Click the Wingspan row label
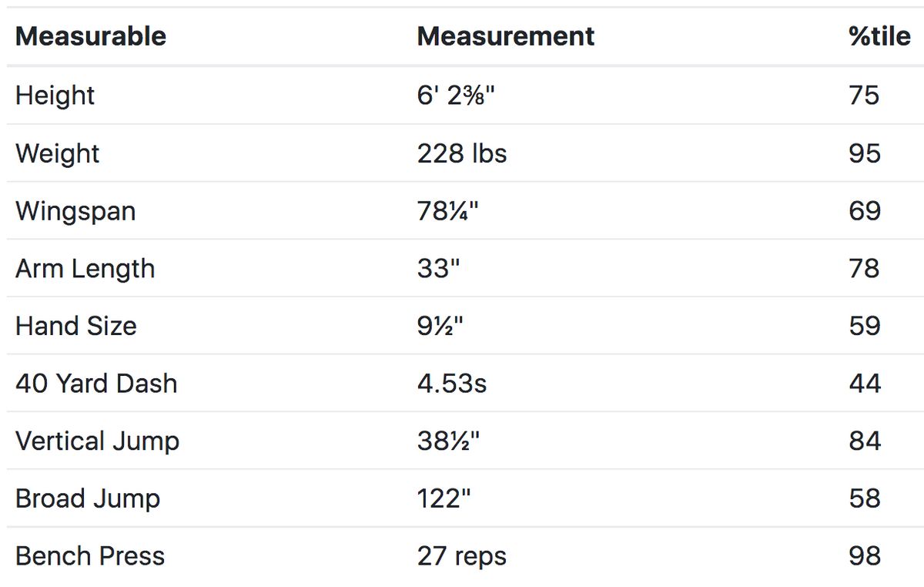 pos(75,211)
